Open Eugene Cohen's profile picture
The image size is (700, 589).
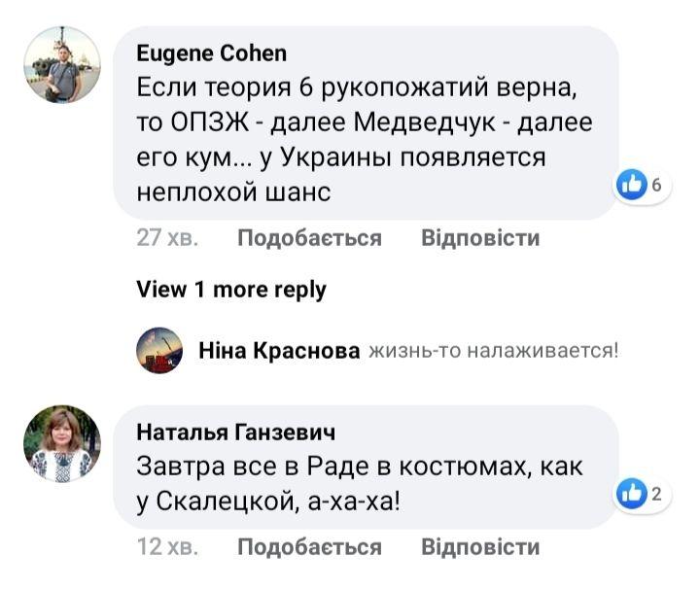62,64
